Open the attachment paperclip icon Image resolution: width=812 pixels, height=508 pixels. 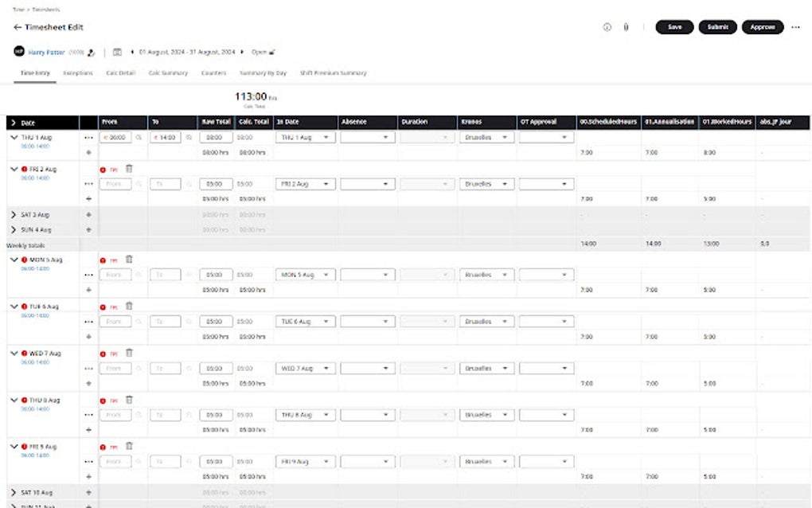point(626,27)
